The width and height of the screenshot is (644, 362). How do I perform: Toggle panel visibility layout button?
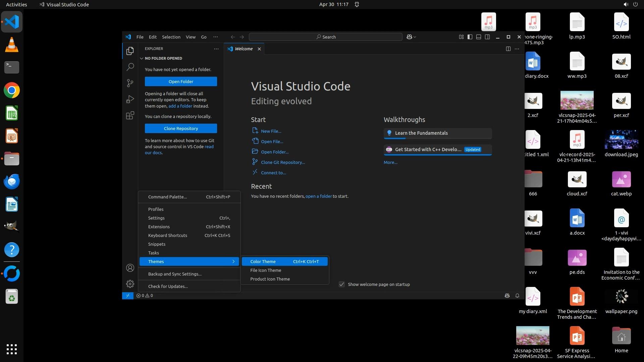point(479,37)
